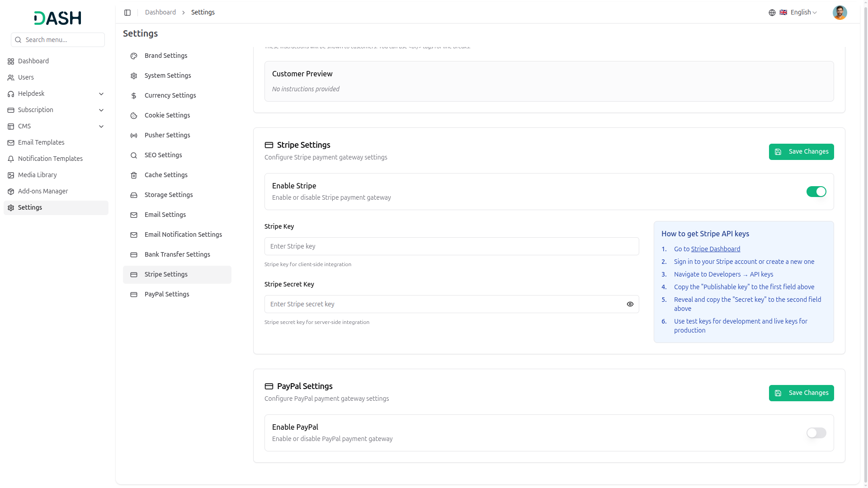Image resolution: width=868 pixels, height=488 pixels.
Task: Turn on the Enable PayPal switch
Action: (816, 433)
